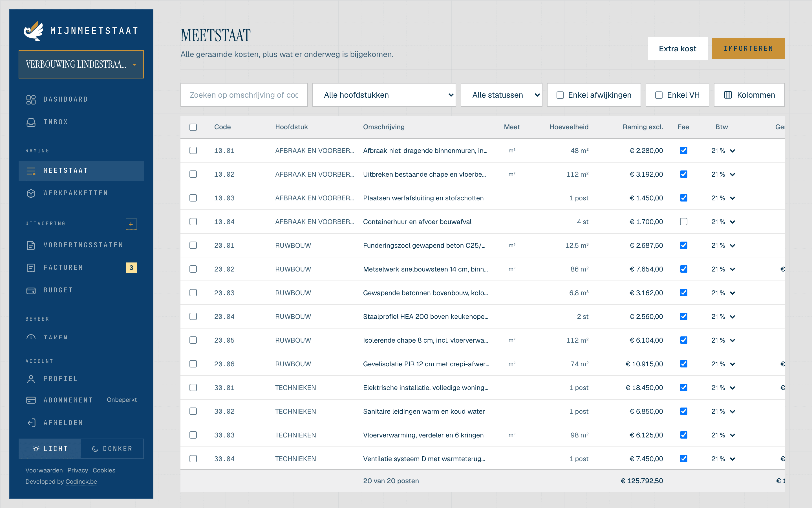Click total € 125.792,50 in footer
This screenshot has height=508, width=812.
[x=641, y=481]
